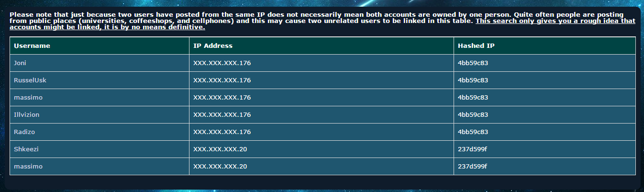Open the Joni user entry
644x192 pixels.
[20, 63]
